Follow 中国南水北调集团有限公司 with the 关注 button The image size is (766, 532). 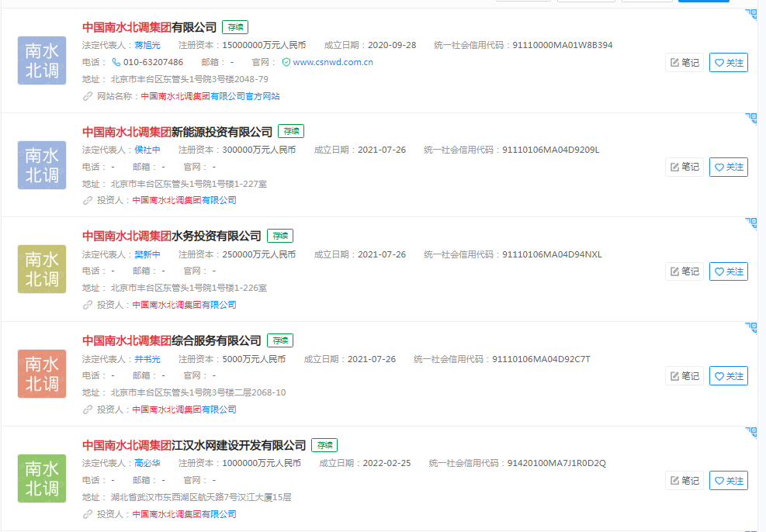tap(728, 63)
